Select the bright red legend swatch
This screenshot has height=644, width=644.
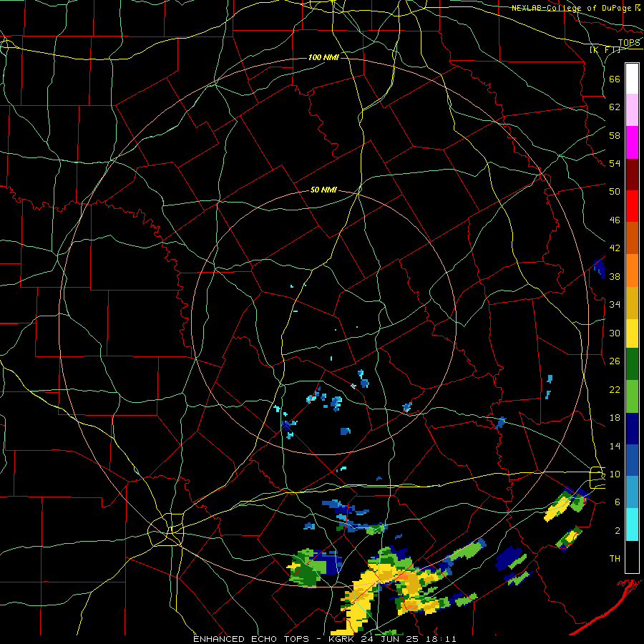pos(632,206)
